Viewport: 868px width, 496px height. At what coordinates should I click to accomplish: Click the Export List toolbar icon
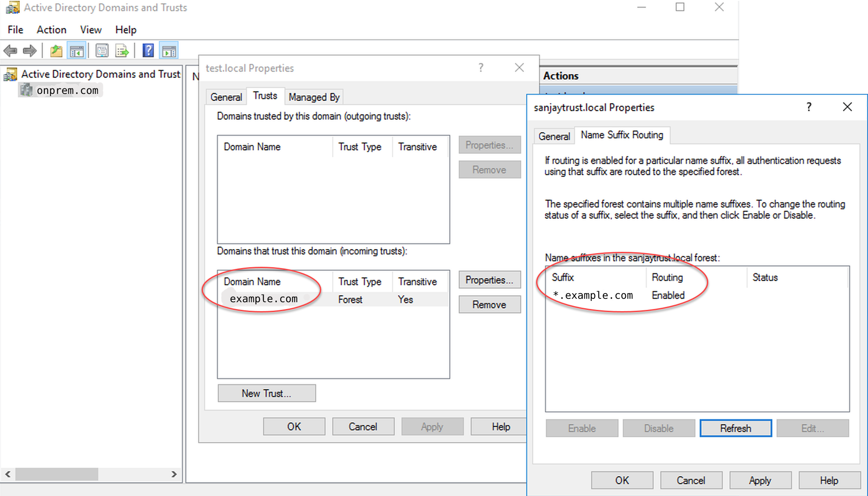coord(122,51)
